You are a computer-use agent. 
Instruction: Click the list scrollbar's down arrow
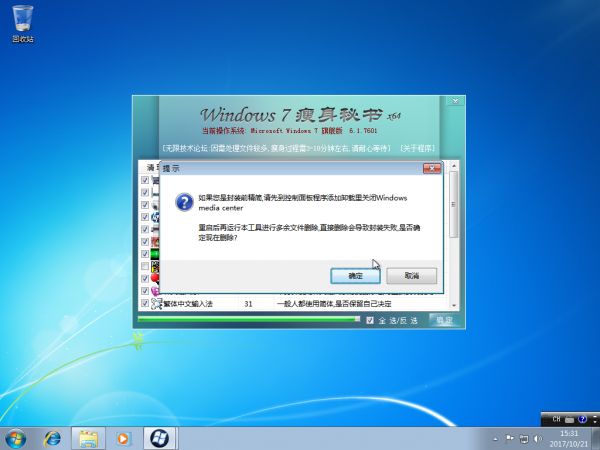tap(454, 305)
